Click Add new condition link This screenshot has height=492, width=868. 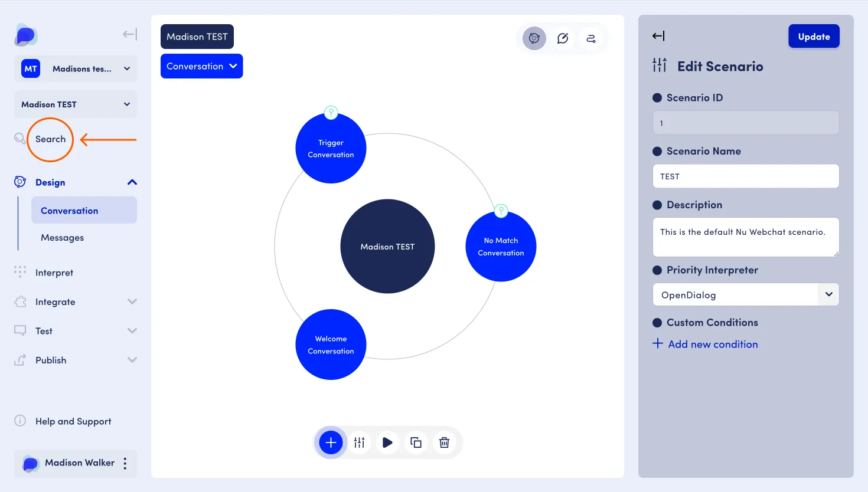tap(706, 344)
